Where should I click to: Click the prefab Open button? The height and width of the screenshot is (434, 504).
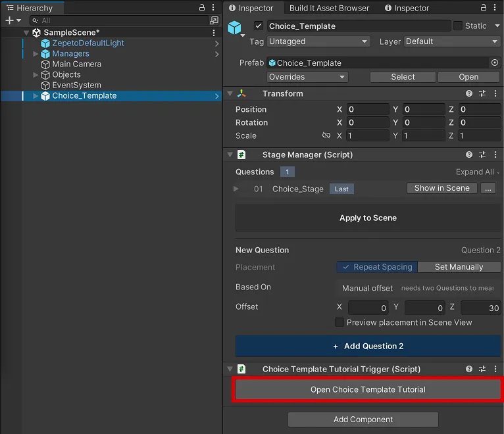[x=468, y=77]
